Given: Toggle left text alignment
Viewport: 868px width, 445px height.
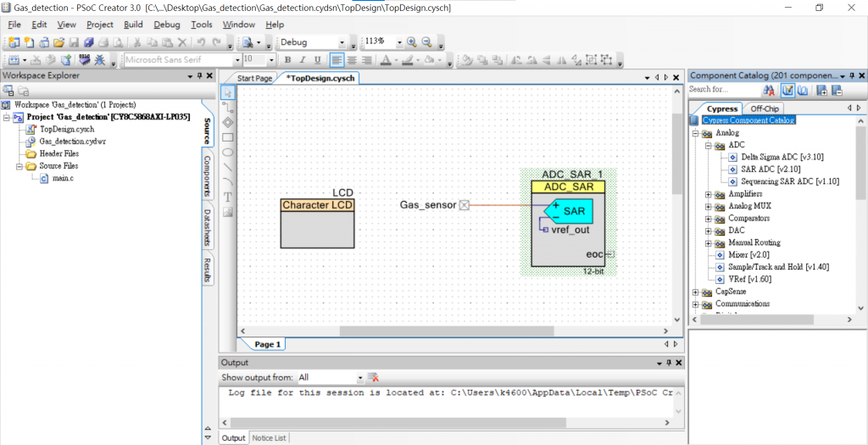Looking at the screenshot, I should 337,60.
